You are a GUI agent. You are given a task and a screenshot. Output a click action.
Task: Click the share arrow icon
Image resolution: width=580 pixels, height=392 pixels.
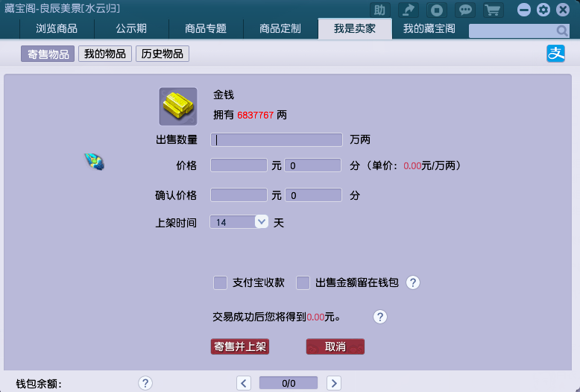click(408, 10)
